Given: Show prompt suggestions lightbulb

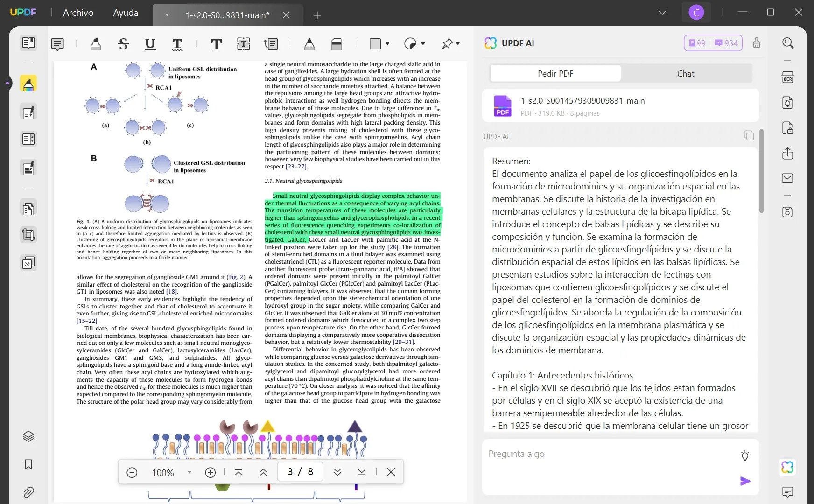Looking at the screenshot, I should pos(745,455).
